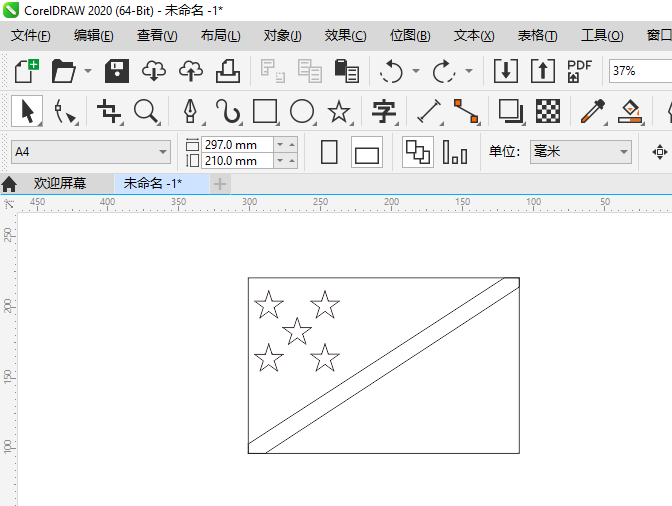Toggle apply layout to all pages
The width and height of the screenshot is (672, 506).
tap(417, 152)
